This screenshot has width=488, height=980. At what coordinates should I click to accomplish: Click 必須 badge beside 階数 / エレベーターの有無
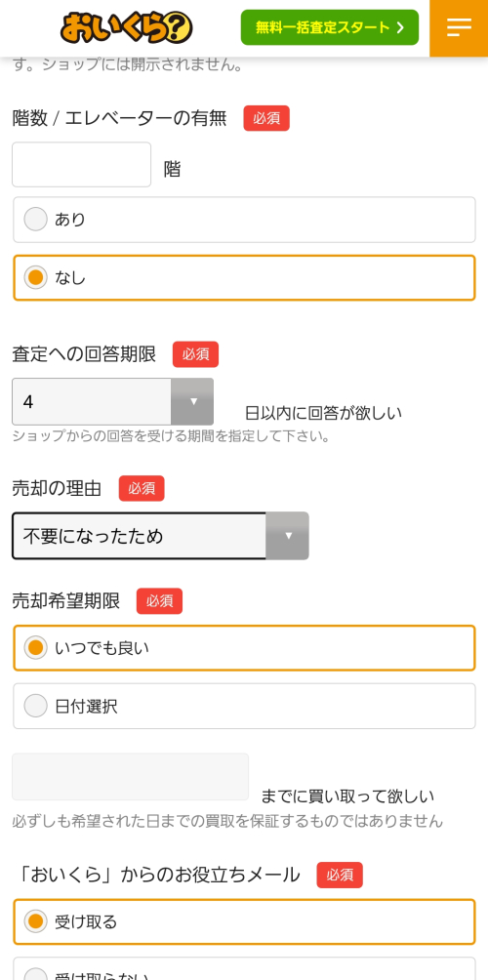(266, 118)
